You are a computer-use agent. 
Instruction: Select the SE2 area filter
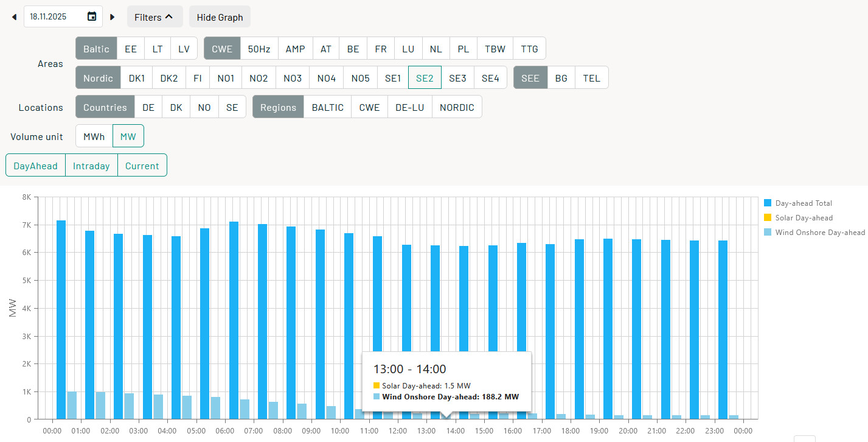[x=425, y=78]
